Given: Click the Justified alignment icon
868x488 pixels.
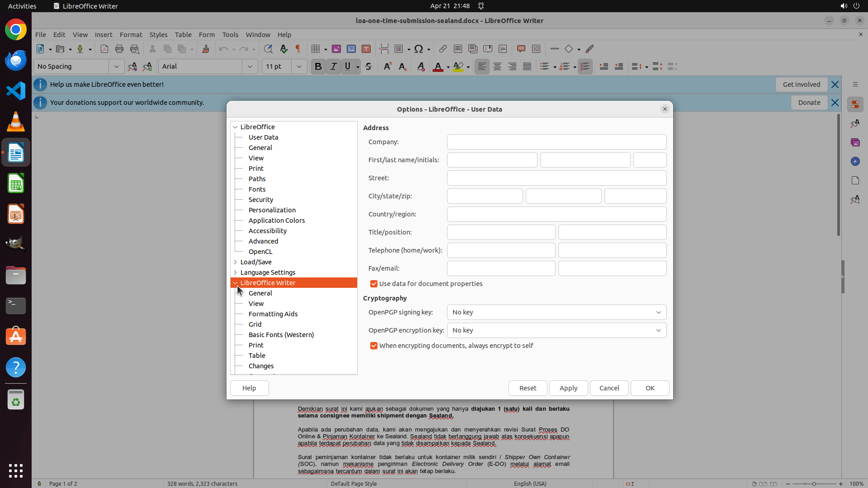Looking at the screenshot, I should [x=527, y=66].
